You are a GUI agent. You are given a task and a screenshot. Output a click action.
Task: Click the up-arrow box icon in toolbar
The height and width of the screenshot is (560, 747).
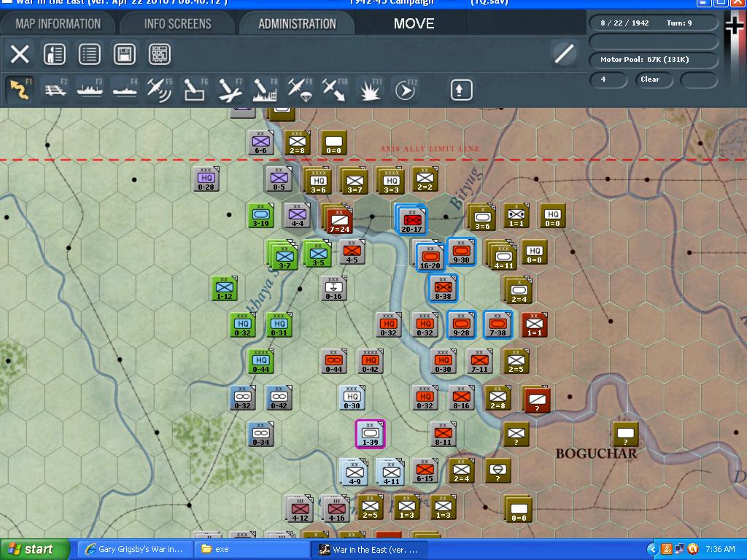point(461,90)
